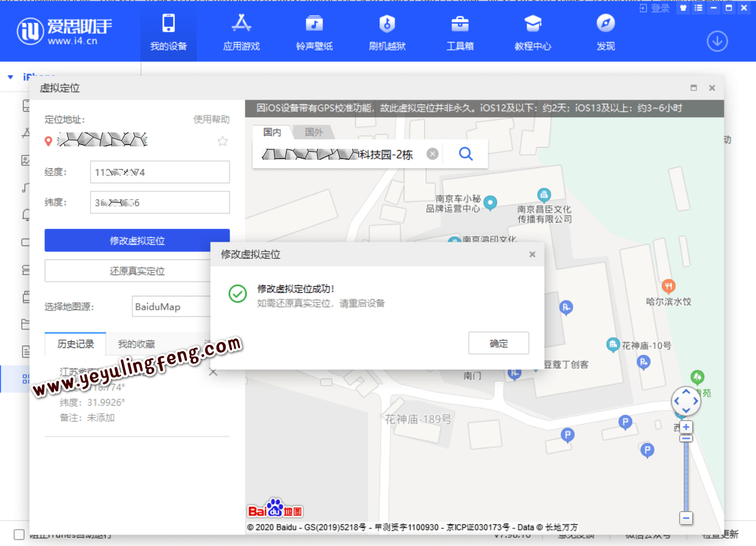Open the 我的设备 section
This screenshot has height=546, width=756.
[169, 32]
